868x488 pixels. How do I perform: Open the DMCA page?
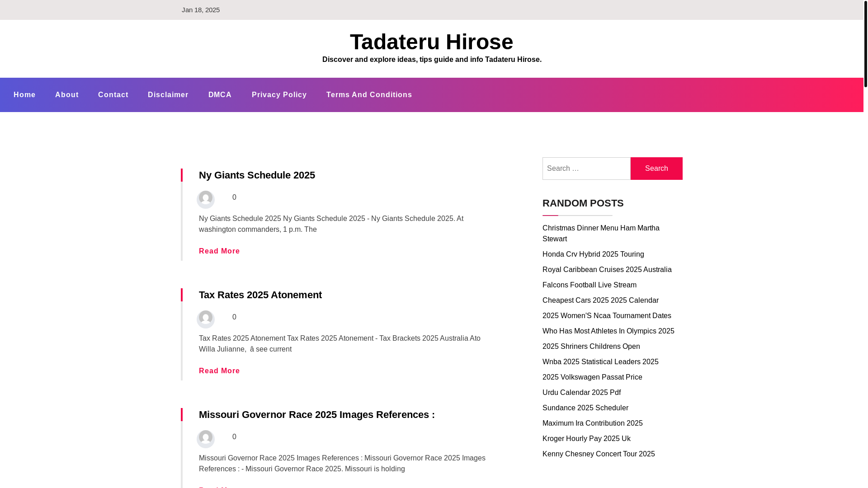(x=220, y=95)
